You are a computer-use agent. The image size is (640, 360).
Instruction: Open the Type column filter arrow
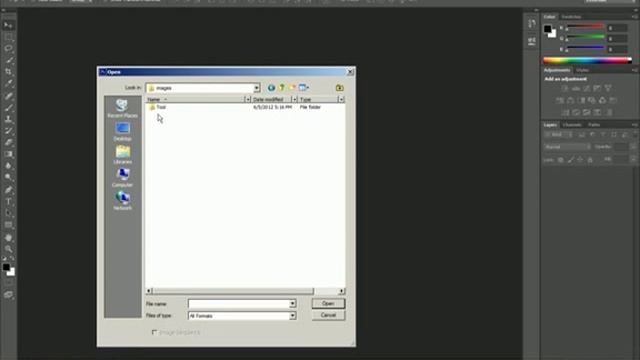(341, 99)
